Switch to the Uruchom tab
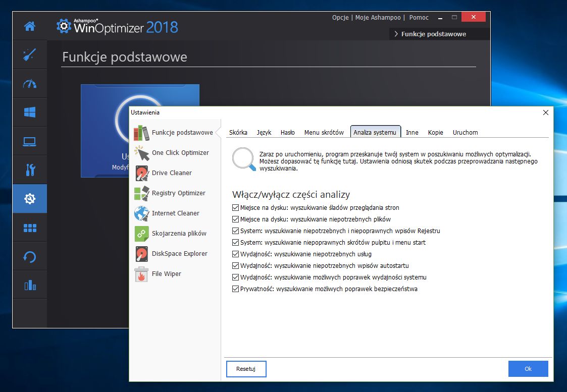Screen dimensions: 567x392 [x=466, y=132]
